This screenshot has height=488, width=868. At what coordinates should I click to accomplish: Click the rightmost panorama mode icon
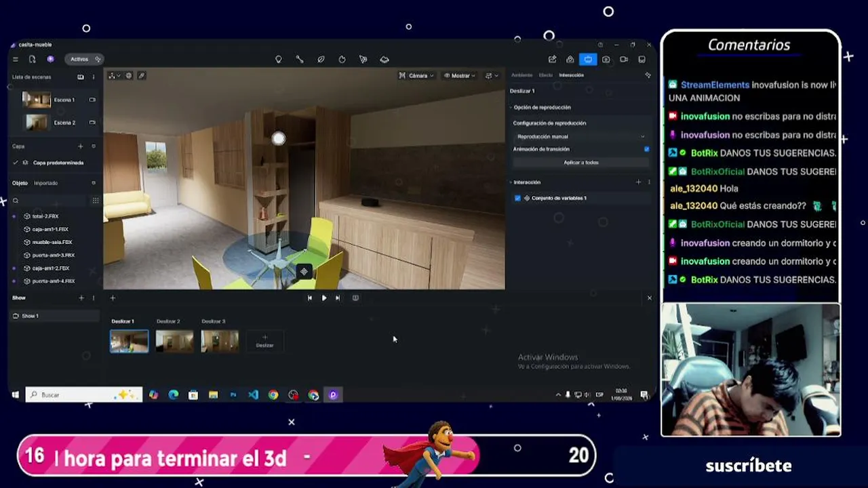[642, 60]
